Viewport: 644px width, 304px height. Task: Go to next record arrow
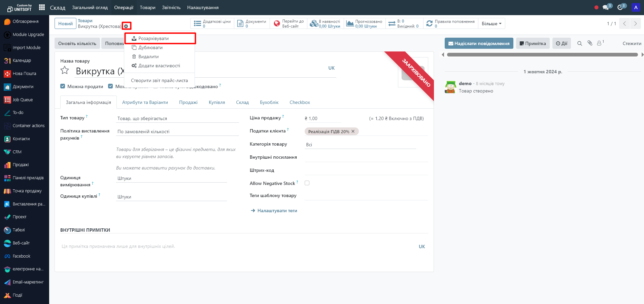635,24
